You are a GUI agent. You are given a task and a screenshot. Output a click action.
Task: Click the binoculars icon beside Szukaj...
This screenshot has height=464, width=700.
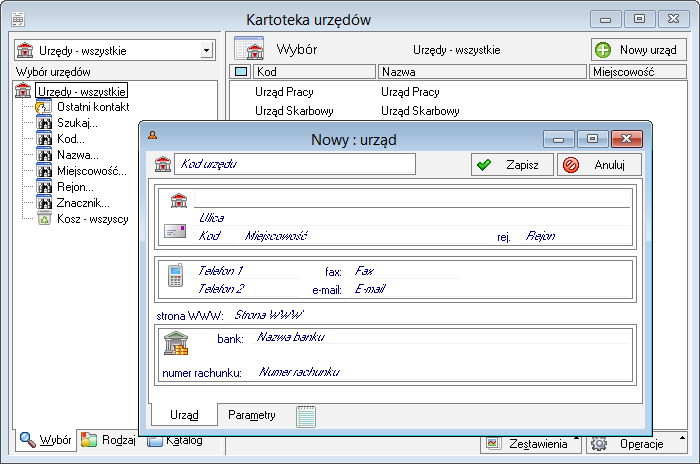tap(44, 123)
